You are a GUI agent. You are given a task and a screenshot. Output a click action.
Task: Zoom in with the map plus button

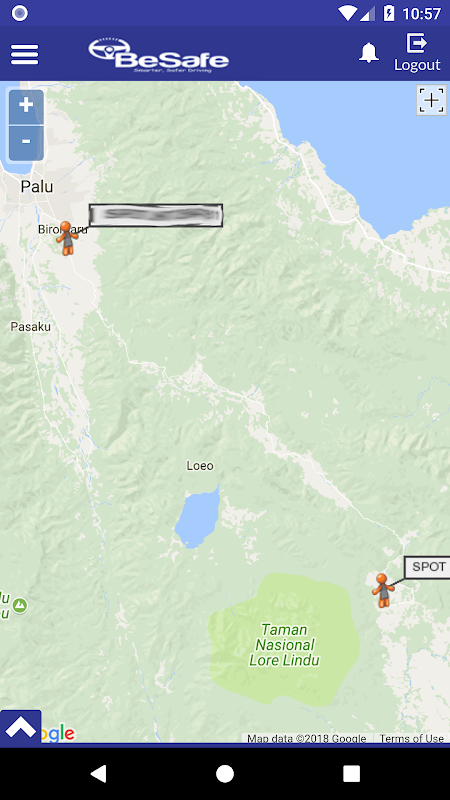[26, 106]
